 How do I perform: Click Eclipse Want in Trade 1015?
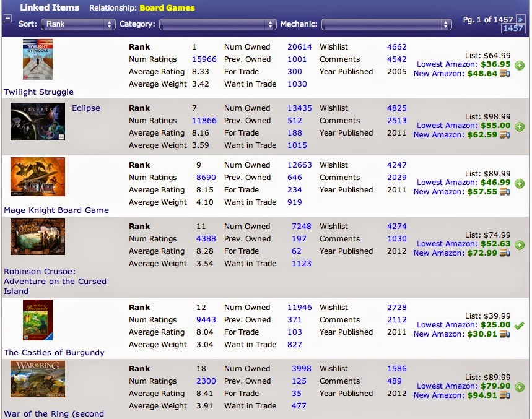297,145
